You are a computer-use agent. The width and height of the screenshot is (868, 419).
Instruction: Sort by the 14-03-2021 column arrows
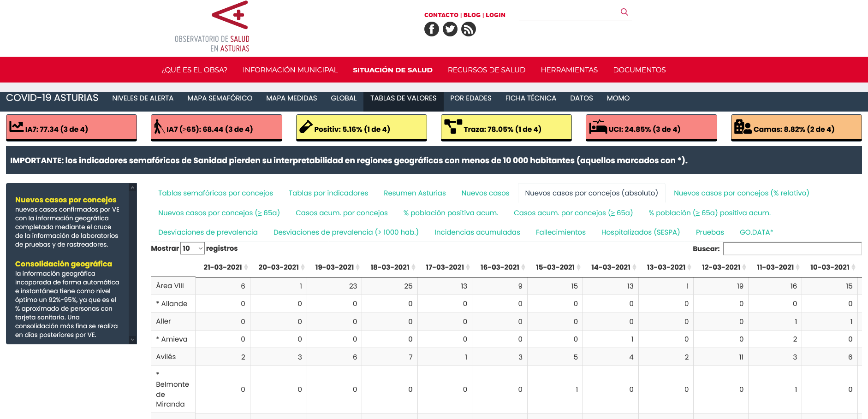635,267
